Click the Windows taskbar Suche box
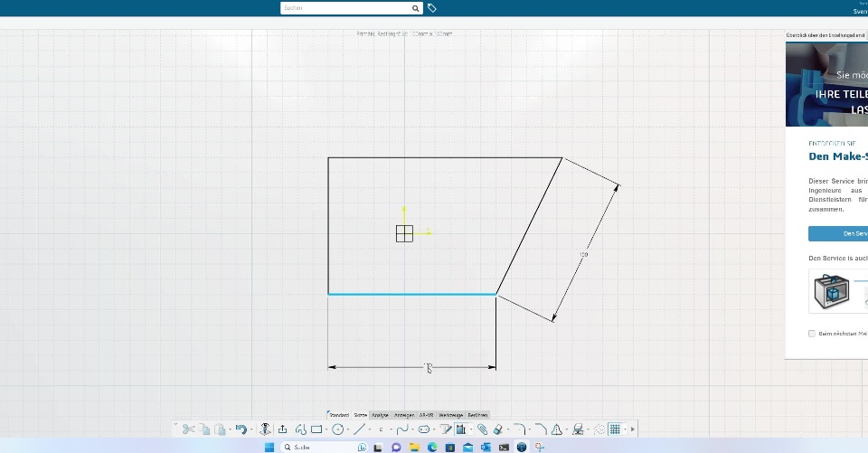This screenshot has height=453, width=868. (324, 447)
